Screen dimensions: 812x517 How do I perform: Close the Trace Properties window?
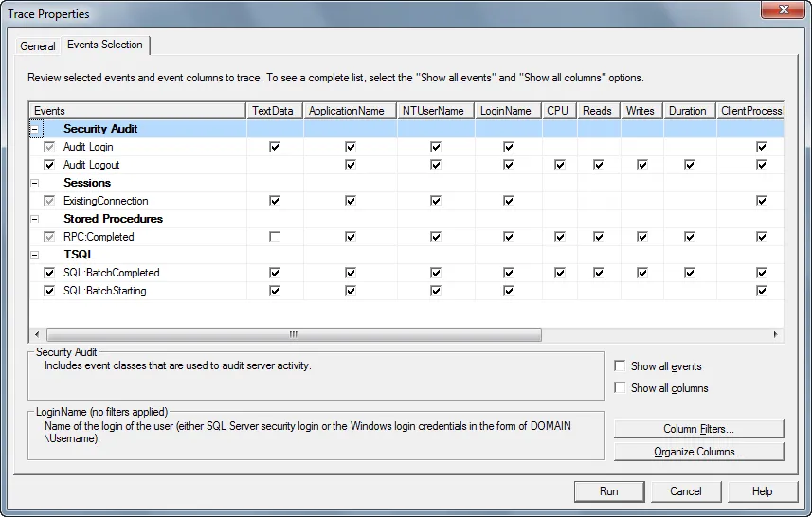pyautogui.click(x=783, y=9)
